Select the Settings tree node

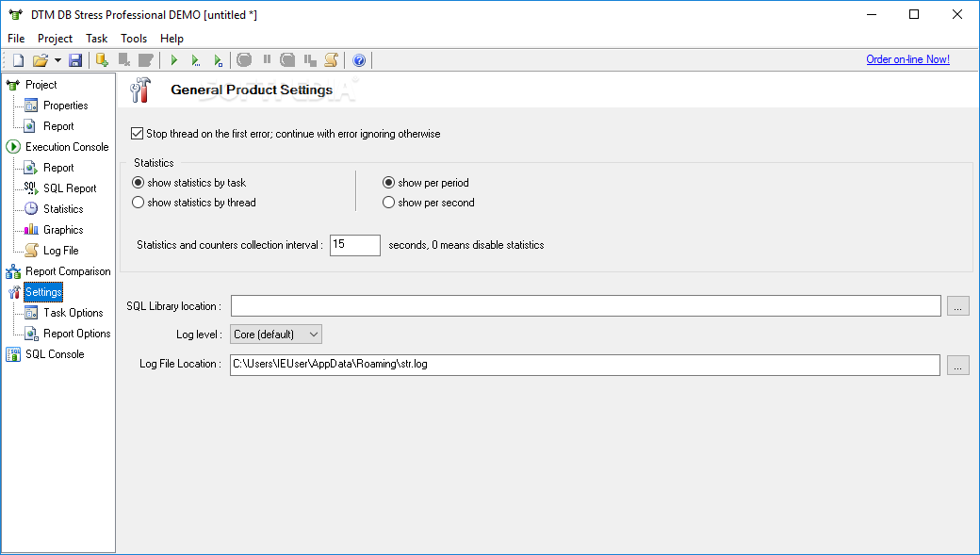coord(43,292)
